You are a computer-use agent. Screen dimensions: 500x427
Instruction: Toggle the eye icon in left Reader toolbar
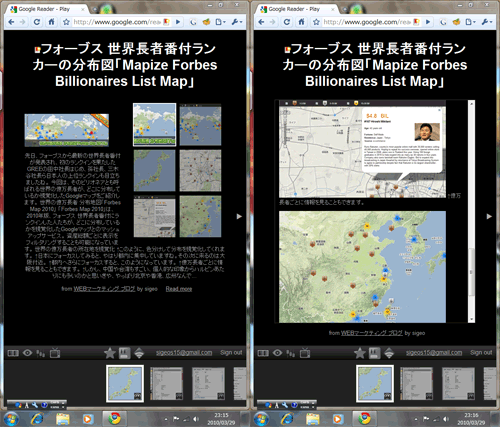(28, 352)
